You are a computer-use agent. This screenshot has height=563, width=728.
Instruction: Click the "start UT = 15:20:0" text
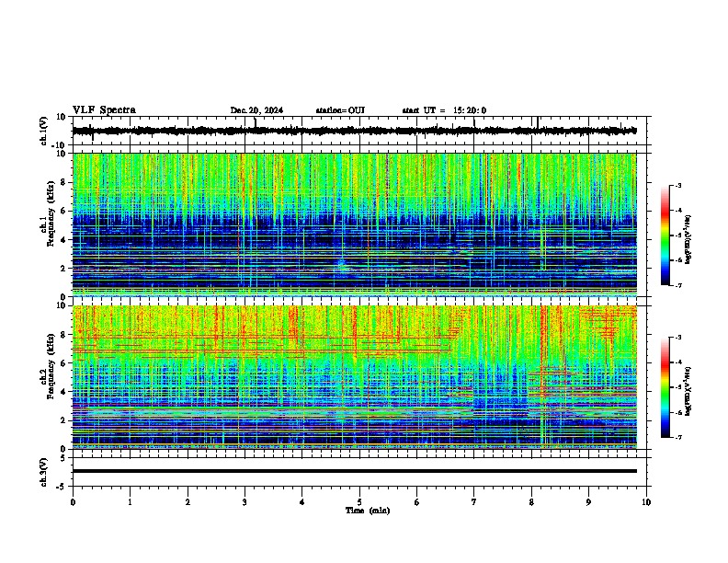(x=444, y=110)
